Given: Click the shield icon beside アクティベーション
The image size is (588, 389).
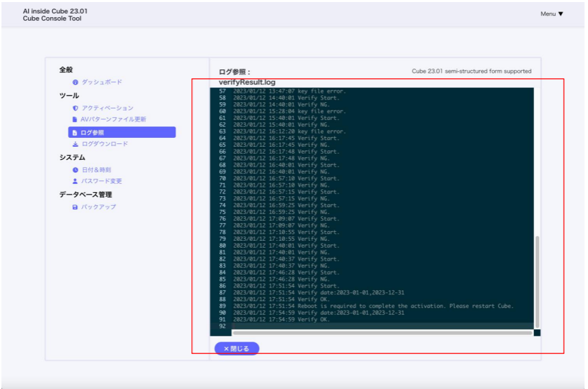Looking at the screenshot, I should pos(75,108).
